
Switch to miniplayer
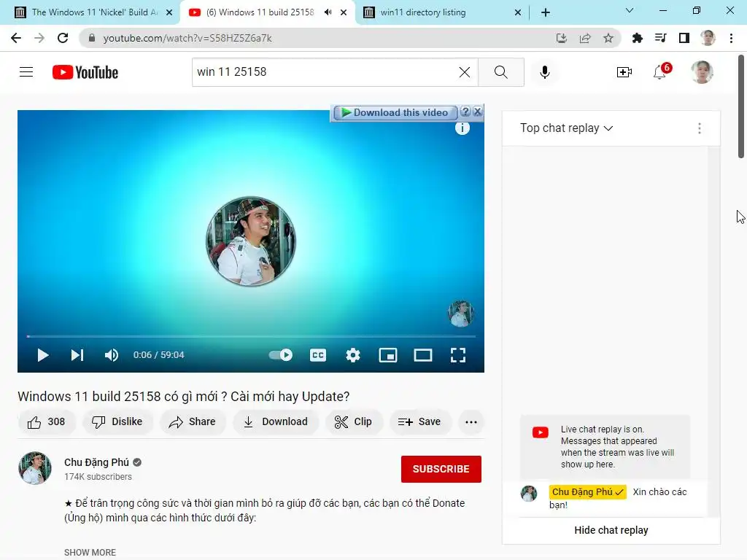pyautogui.click(x=388, y=355)
